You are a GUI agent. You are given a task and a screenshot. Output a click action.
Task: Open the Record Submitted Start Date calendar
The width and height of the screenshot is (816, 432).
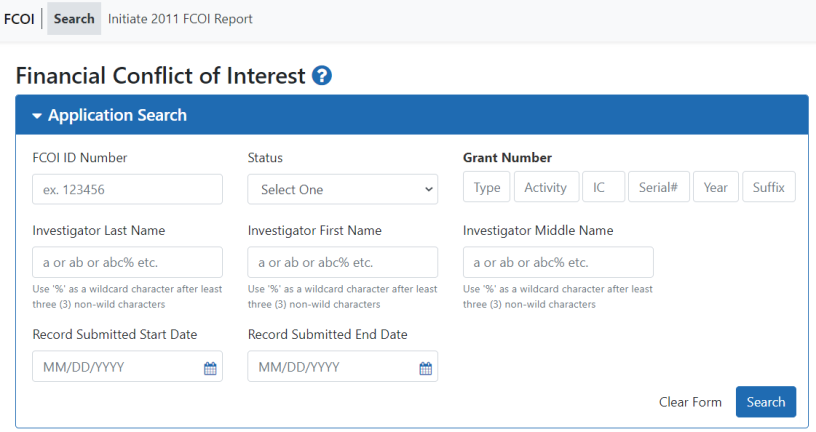(x=210, y=368)
